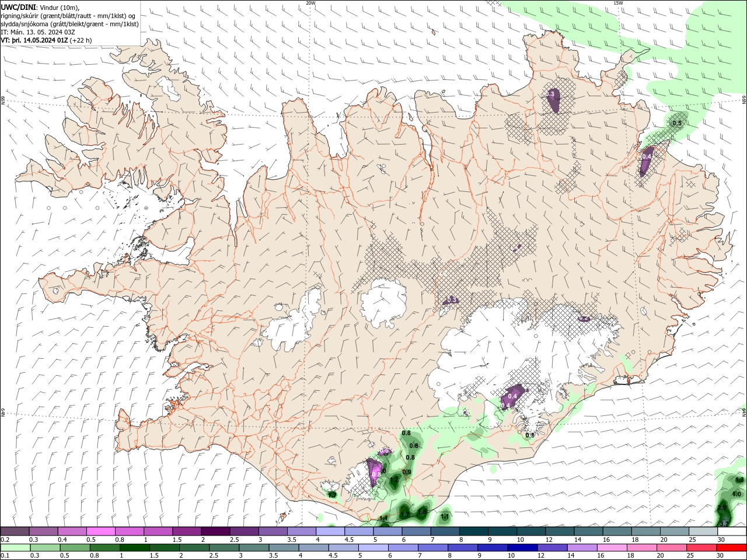Image resolution: width=747 pixels, height=560 pixels.
Task: Select the dark teal swatch labeled 8, upper legend
Action: [x=473, y=531]
